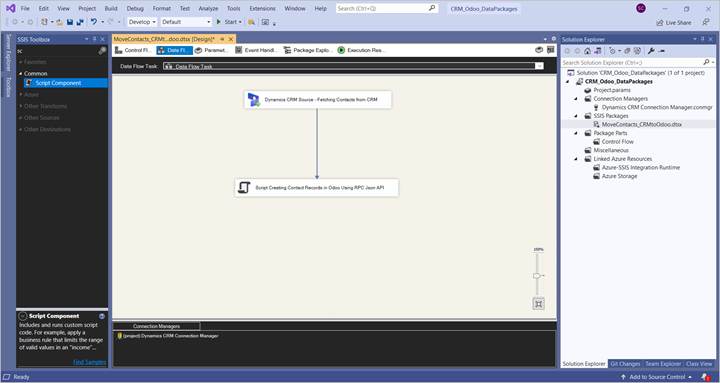
Task: Click the zoom-to-fit icon below zoom slider
Action: click(x=539, y=304)
